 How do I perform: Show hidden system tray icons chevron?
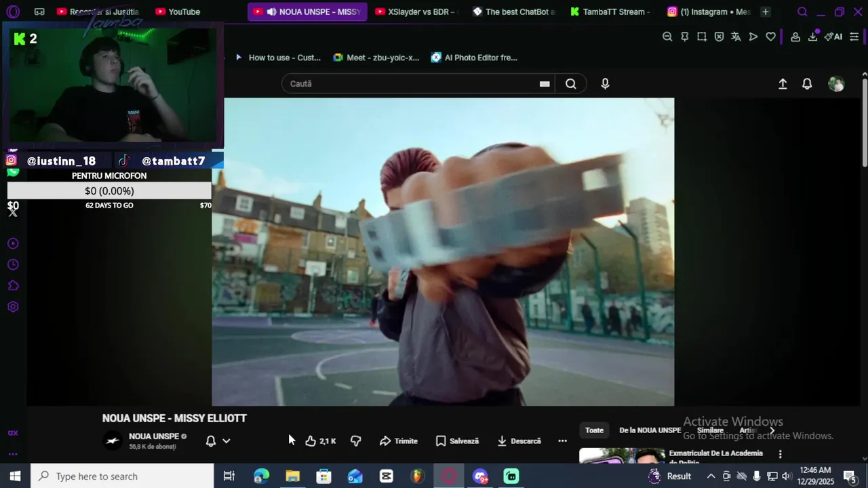[x=711, y=476]
